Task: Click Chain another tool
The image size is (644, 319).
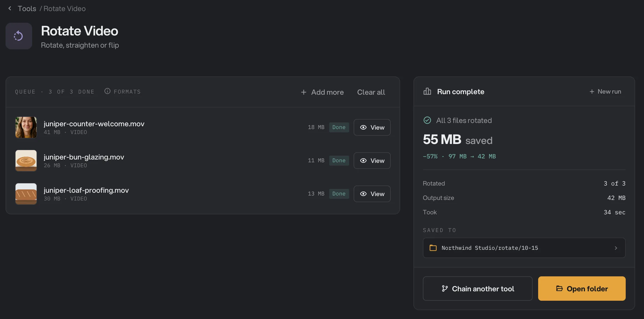Action: (x=477, y=289)
